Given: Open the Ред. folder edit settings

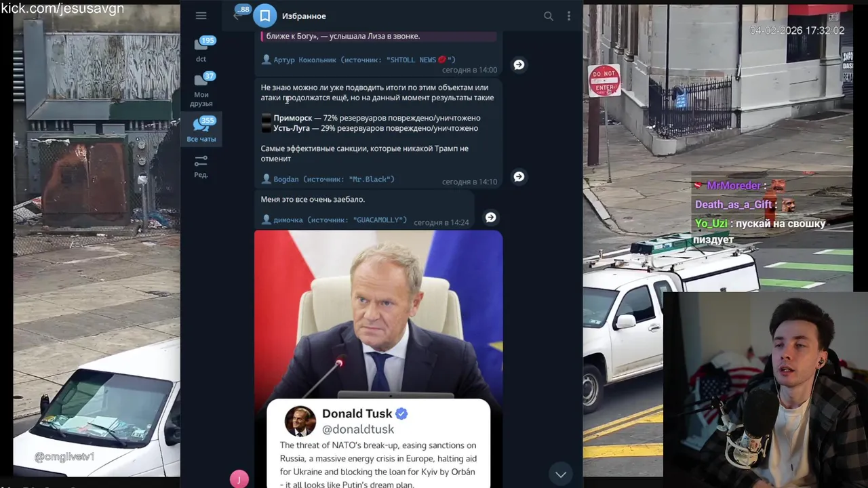Looking at the screenshot, I should click(201, 166).
